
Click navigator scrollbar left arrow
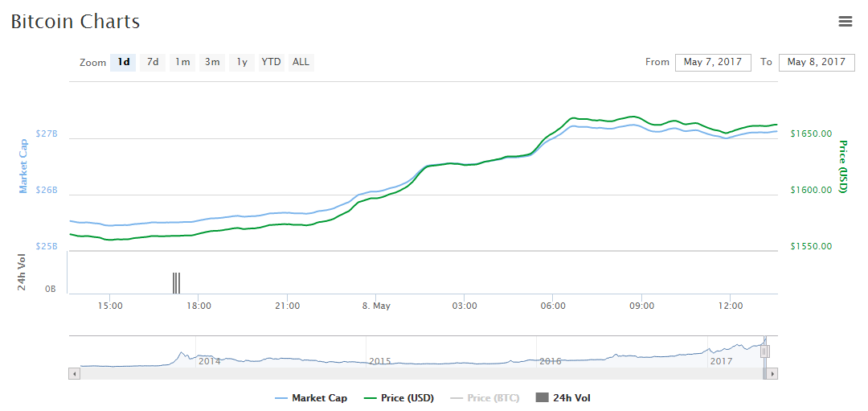coord(74,375)
